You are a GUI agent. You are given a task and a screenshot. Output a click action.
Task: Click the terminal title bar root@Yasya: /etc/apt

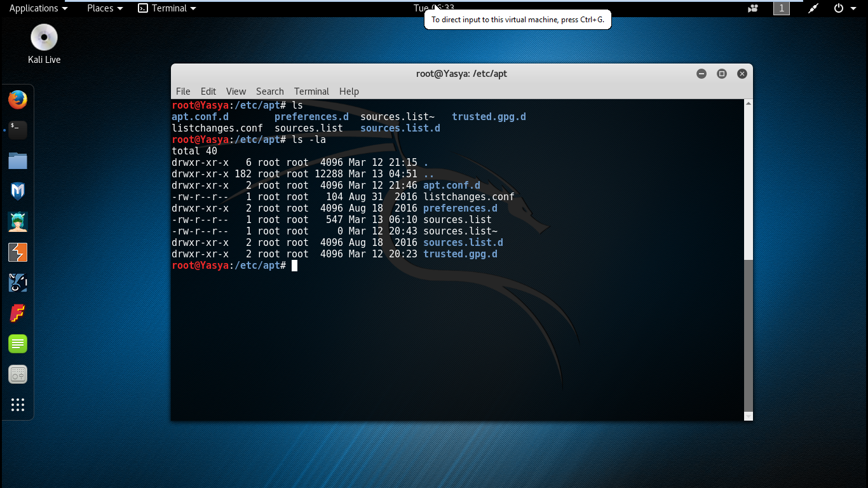(461, 74)
